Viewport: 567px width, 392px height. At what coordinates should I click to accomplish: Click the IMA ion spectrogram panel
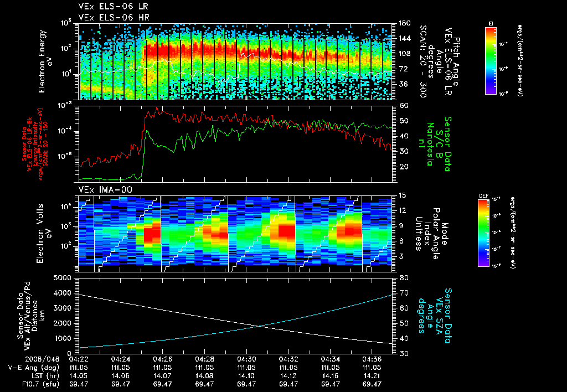[235, 234]
